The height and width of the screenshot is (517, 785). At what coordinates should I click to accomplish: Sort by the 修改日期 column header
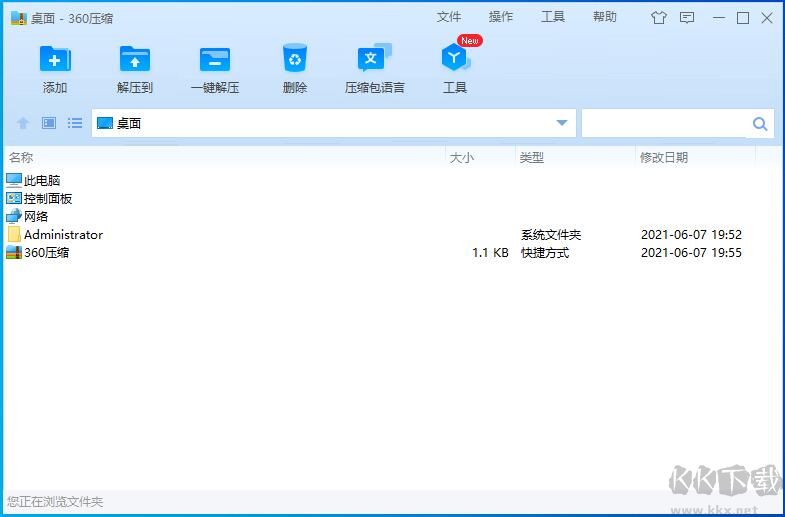click(664, 157)
